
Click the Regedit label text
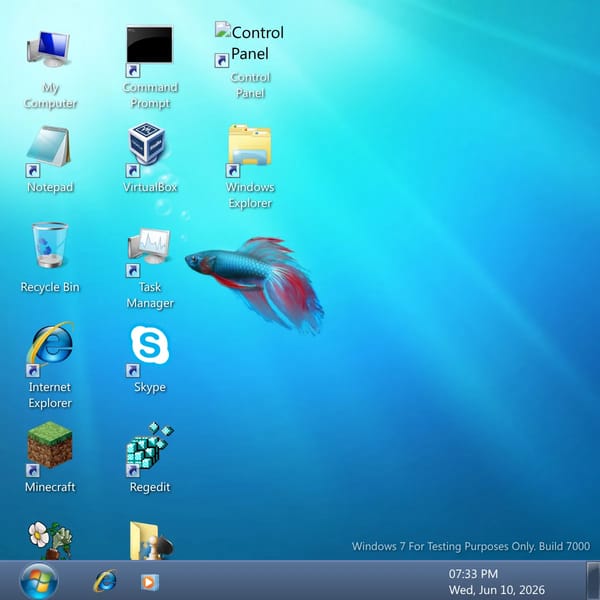pos(150,487)
